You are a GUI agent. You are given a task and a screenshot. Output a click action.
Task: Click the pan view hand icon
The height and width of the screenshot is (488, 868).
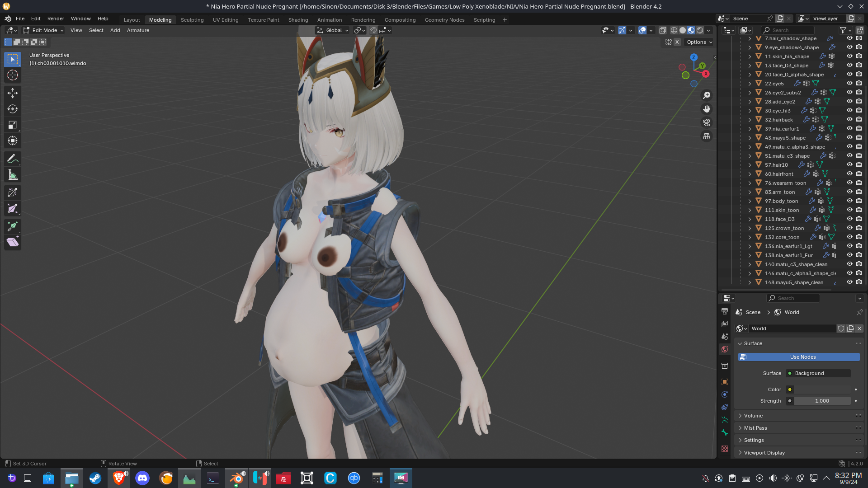pos(707,109)
